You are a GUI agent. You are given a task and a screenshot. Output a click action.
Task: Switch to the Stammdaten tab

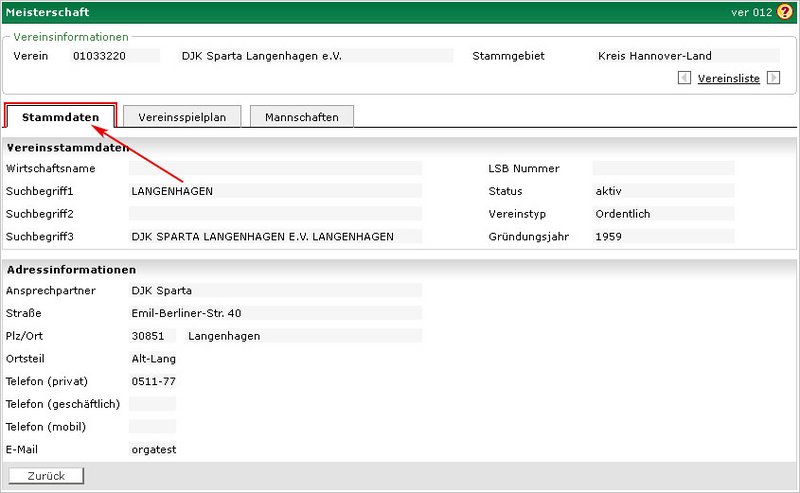coord(61,117)
